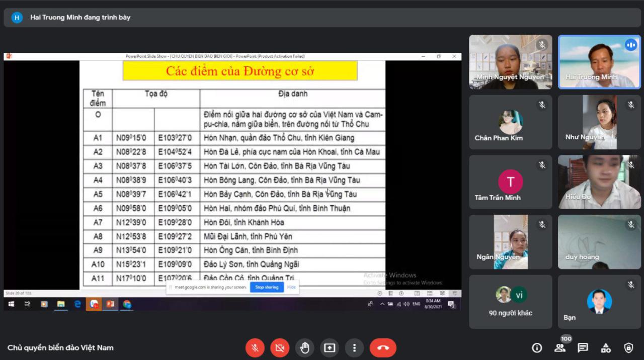Expand the '90 người khác' participants tile
644x360 pixels.
[x=510, y=302]
